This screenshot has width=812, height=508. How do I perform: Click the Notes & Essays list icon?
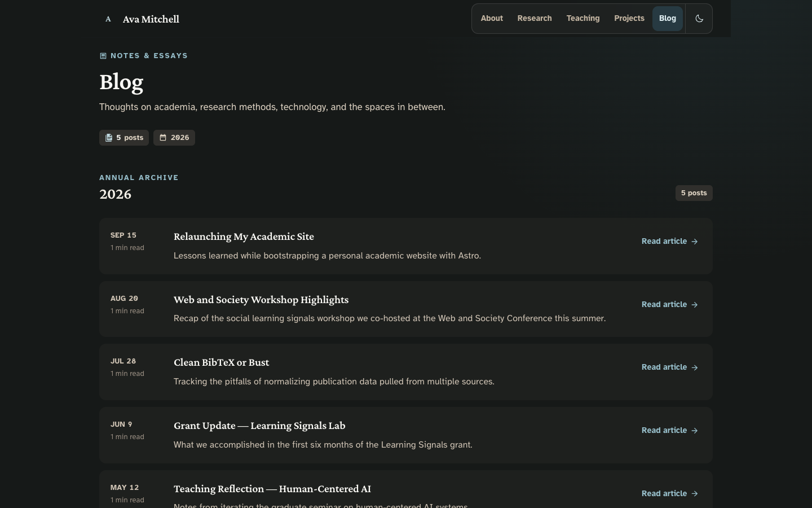pyautogui.click(x=103, y=56)
